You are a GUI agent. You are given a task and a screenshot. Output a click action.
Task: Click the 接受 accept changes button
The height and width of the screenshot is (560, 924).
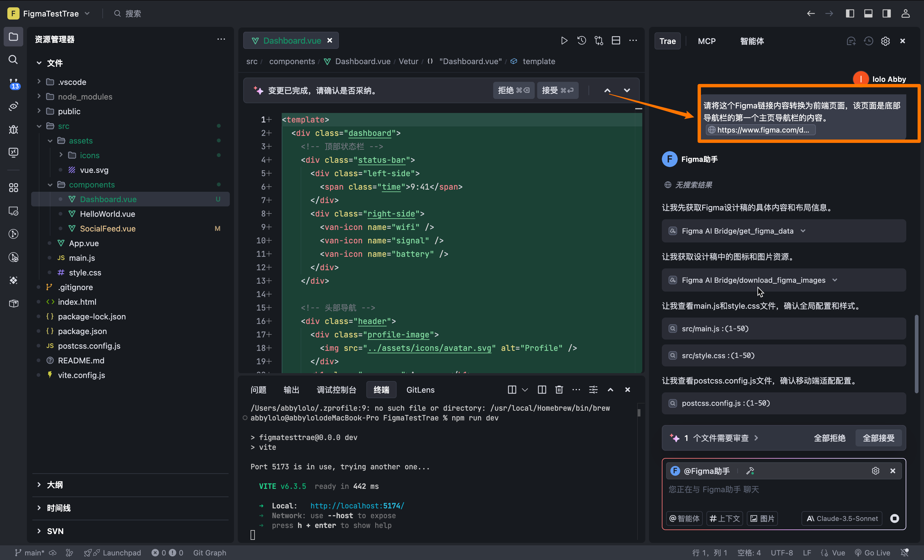click(x=558, y=90)
